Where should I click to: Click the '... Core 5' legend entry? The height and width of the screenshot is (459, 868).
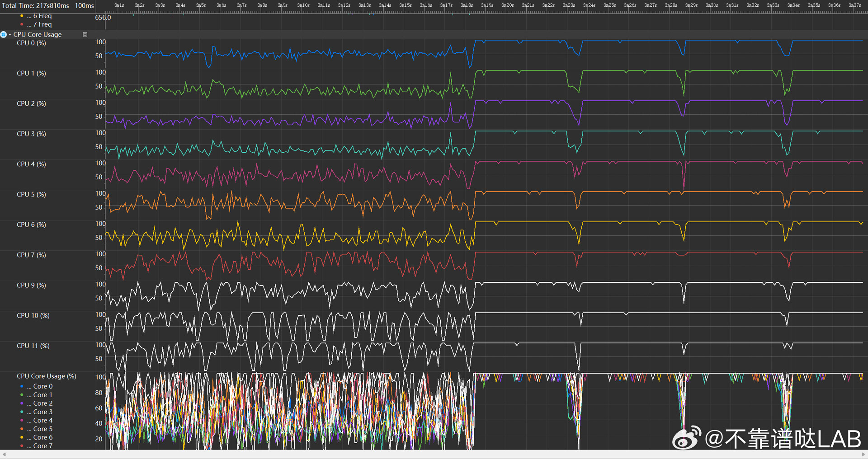[40, 429]
